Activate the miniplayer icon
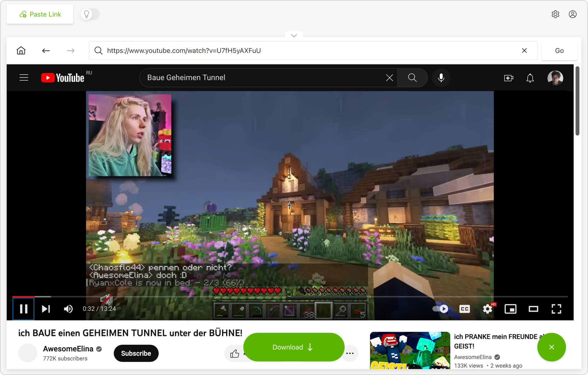The image size is (588, 375). click(x=511, y=309)
